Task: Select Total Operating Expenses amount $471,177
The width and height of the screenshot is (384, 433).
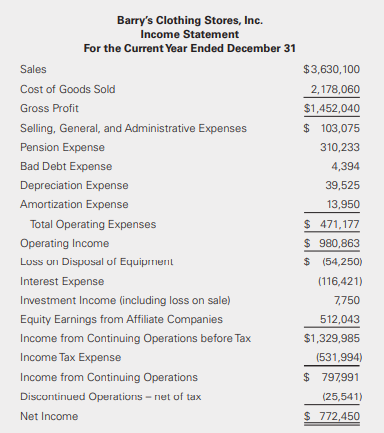Action: (332, 224)
